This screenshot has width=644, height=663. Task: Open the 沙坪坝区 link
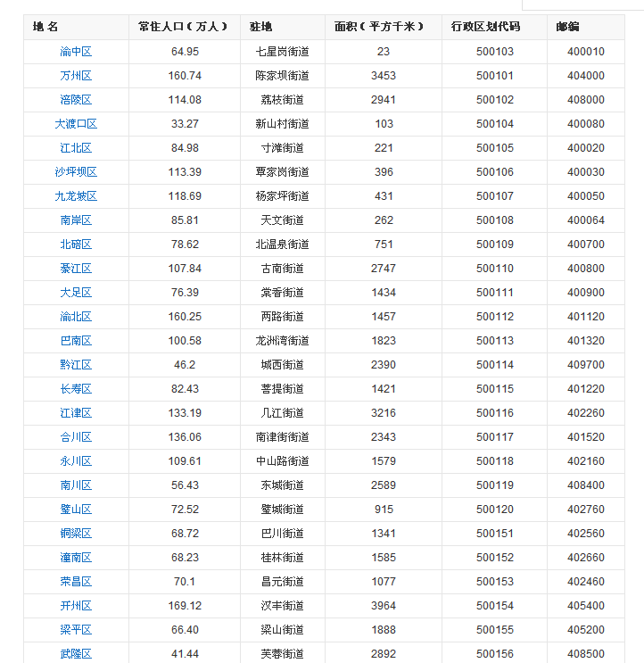(76, 172)
